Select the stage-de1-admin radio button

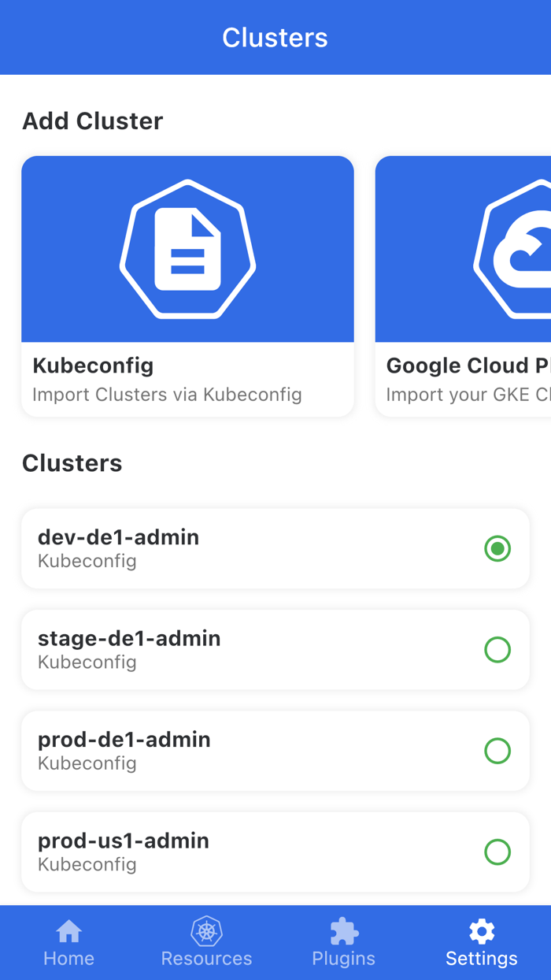coord(497,649)
